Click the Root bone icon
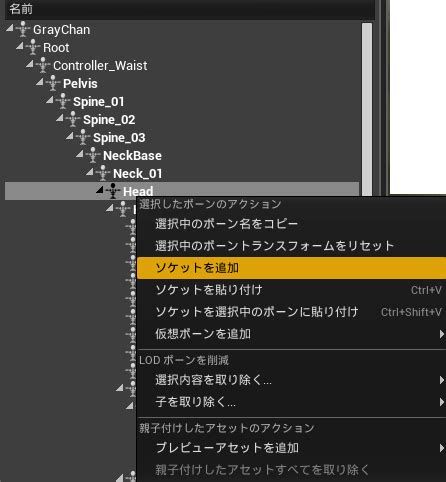Screen dimensions: 446x482 coord(33,47)
